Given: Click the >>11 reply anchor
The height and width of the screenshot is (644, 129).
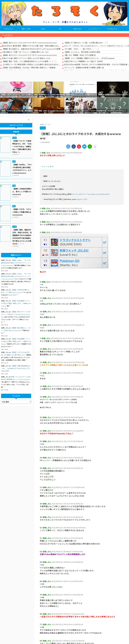Looking at the screenshot, I should [x=42, y=375].
